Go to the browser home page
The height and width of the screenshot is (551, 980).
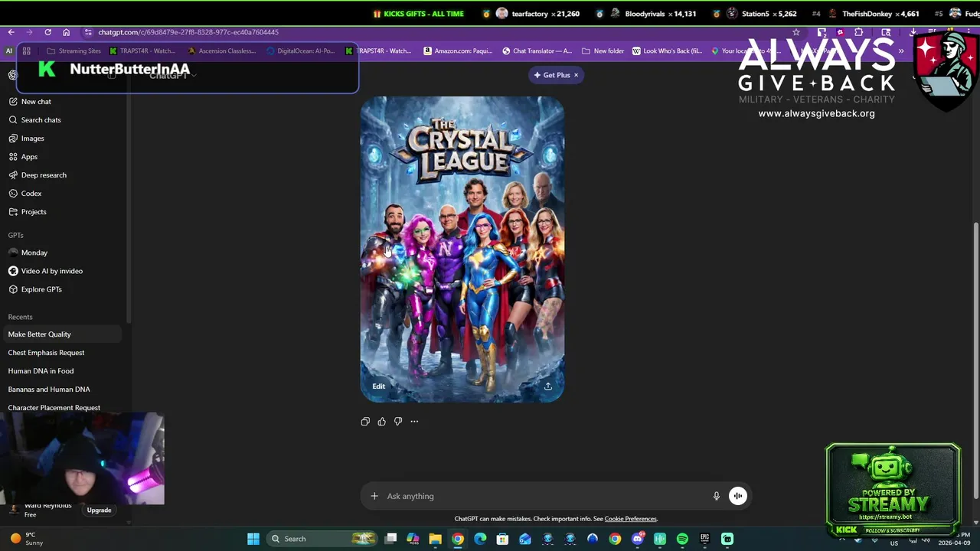[x=66, y=32]
